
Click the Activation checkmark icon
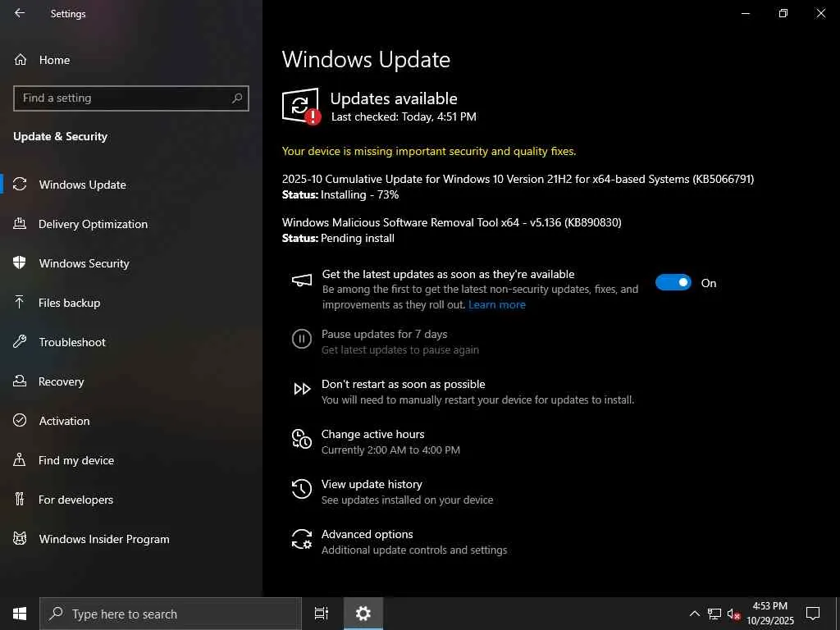pyautogui.click(x=20, y=420)
